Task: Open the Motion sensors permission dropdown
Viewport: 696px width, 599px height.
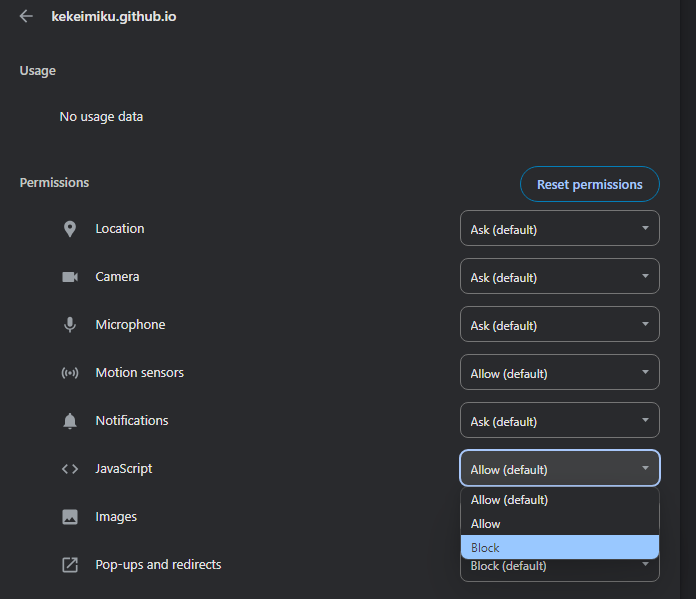Action: [560, 372]
